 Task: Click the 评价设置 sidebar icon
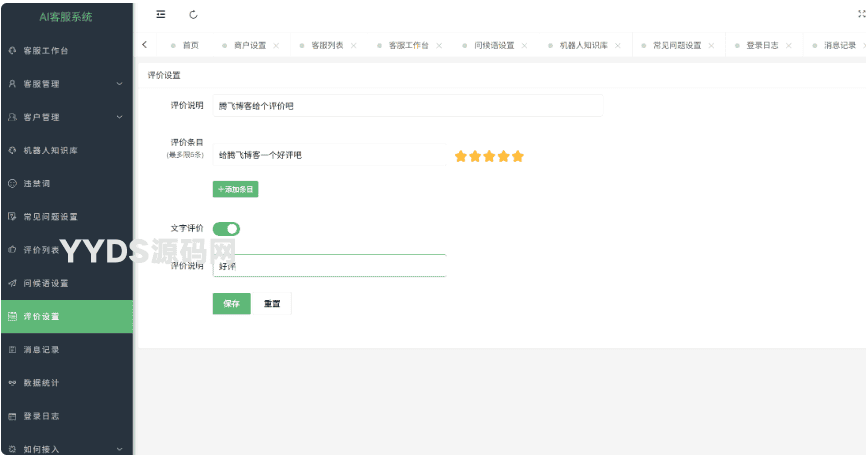[12, 316]
